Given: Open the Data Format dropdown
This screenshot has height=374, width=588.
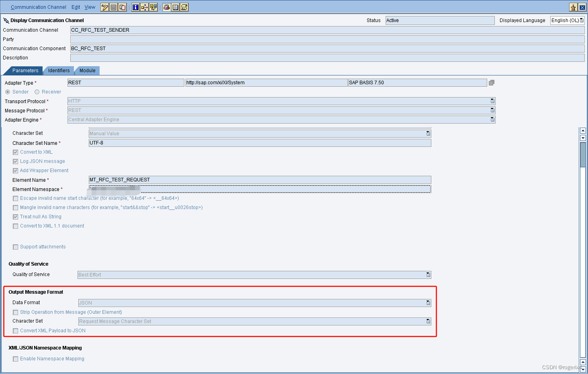Looking at the screenshot, I should pyautogui.click(x=428, y=303).
